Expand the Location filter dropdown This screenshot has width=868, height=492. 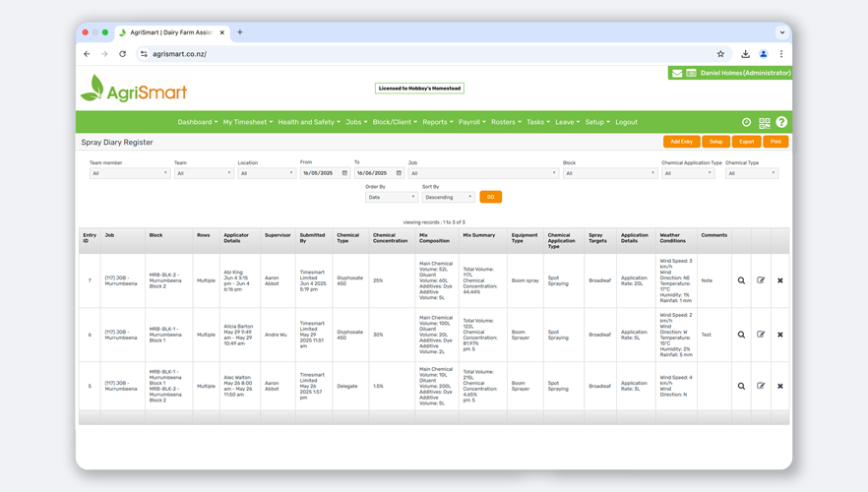(267, 173)
